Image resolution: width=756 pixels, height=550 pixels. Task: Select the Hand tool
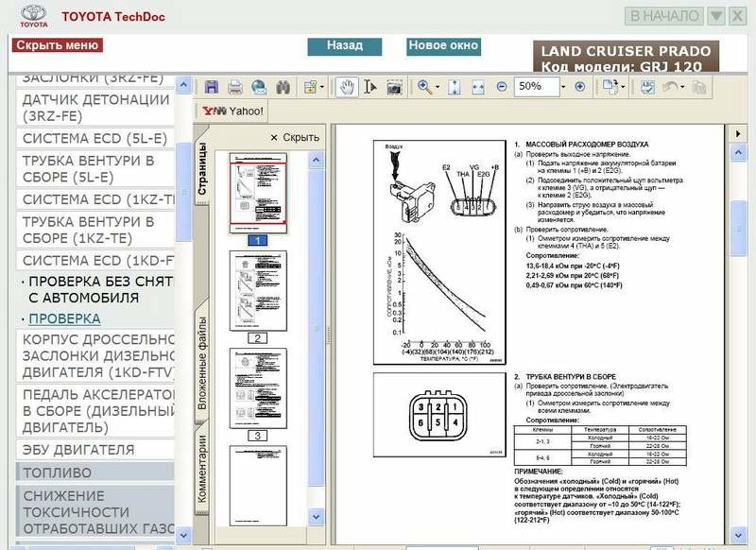[x=347, y=87]
